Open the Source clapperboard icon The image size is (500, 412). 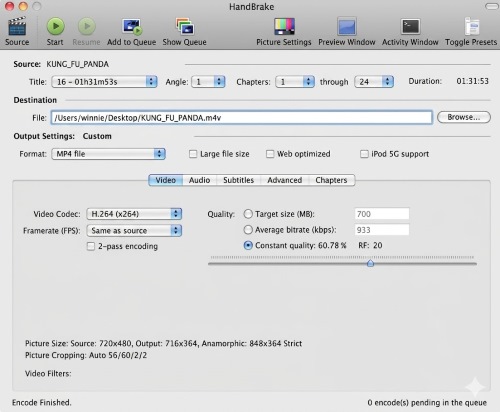(17, 26)
